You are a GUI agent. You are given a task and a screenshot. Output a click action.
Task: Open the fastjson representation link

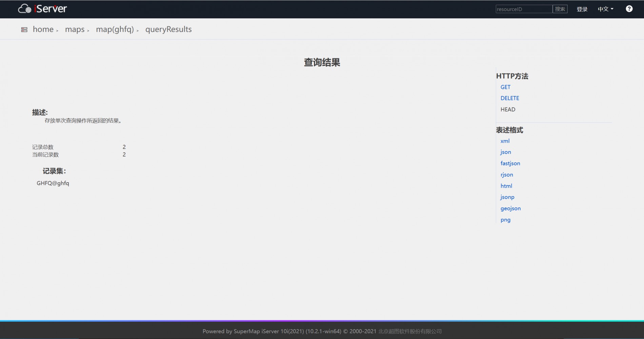coord(510,163)
